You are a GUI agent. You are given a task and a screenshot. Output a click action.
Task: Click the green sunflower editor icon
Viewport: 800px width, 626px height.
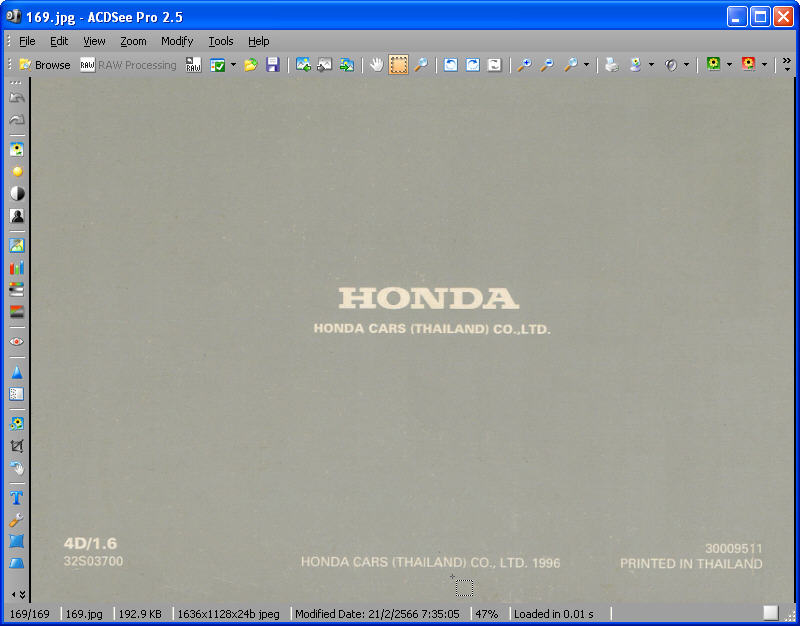713,64
